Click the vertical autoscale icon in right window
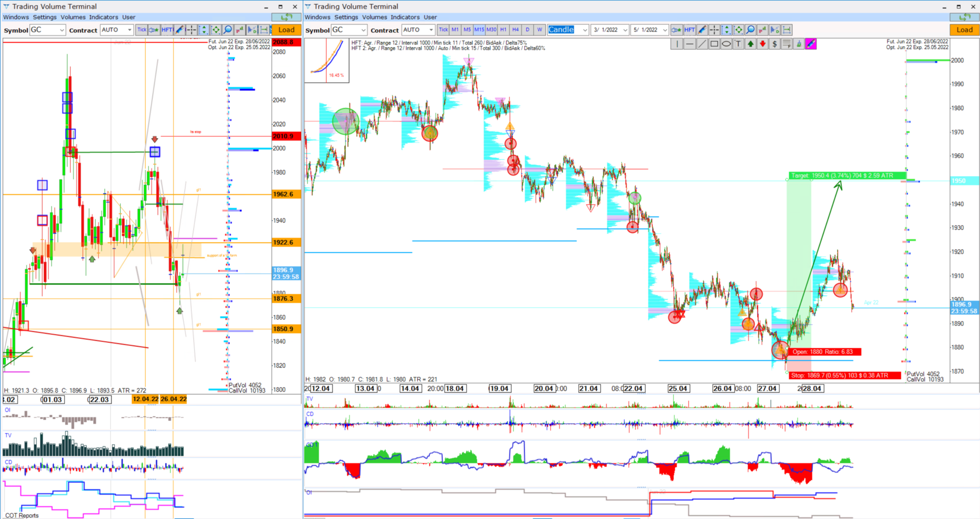 [x=726, y=30]
